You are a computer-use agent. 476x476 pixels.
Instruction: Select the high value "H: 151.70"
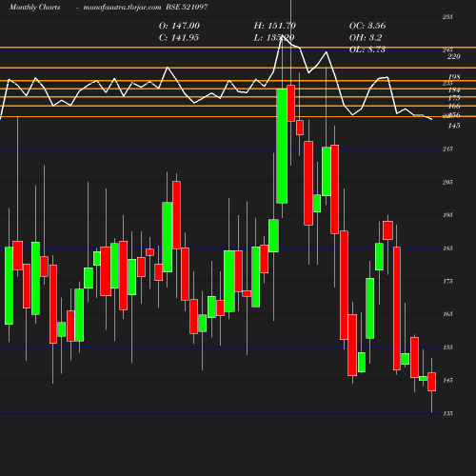275,26
